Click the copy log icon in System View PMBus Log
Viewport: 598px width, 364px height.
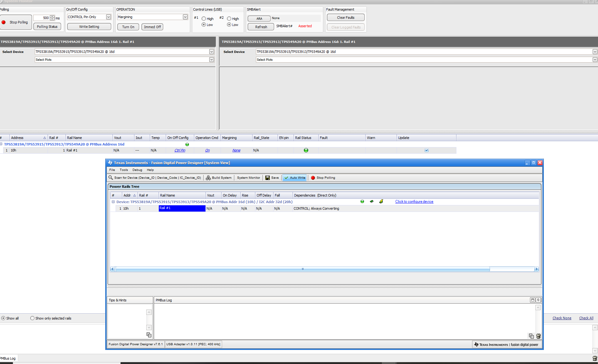click(531, 336)
